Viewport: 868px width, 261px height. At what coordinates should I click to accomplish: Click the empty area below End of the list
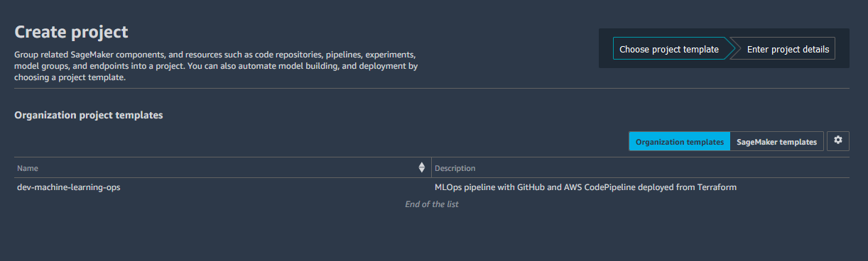(x=432, y=235)
